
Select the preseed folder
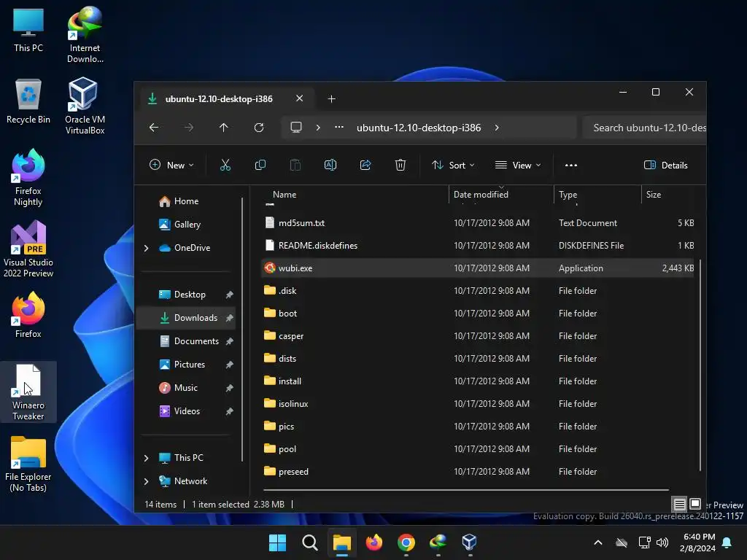point(478,472)
